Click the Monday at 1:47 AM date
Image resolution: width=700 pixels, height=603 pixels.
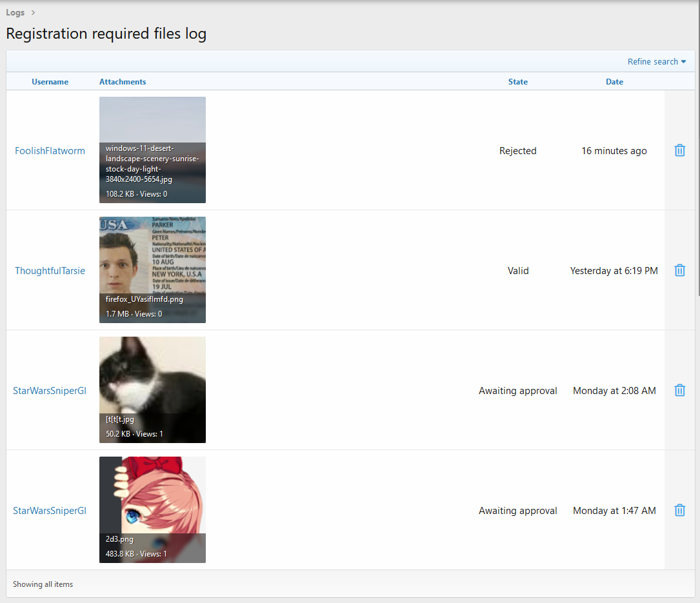click(614, 511)
